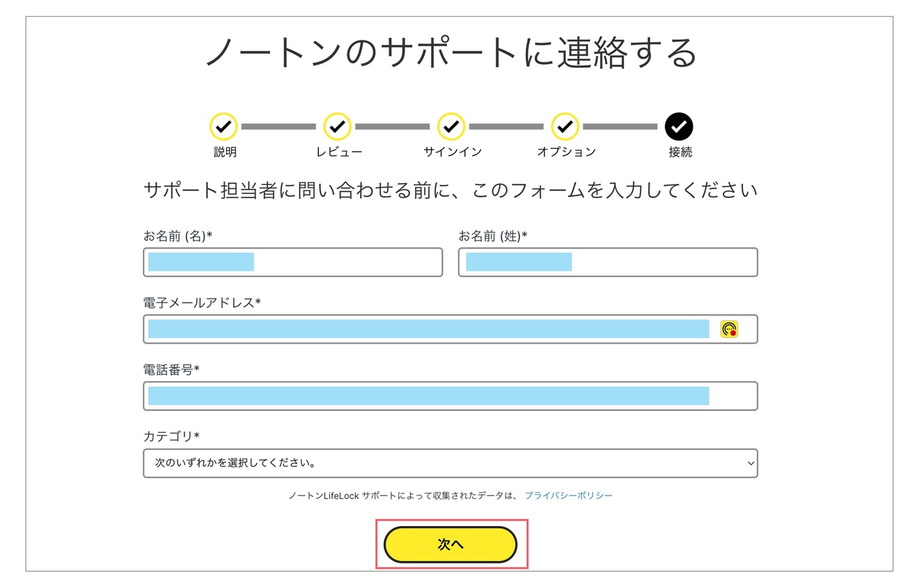Select the 説明 step label
The image size is (919, 588).
click(x=225, y=152)
